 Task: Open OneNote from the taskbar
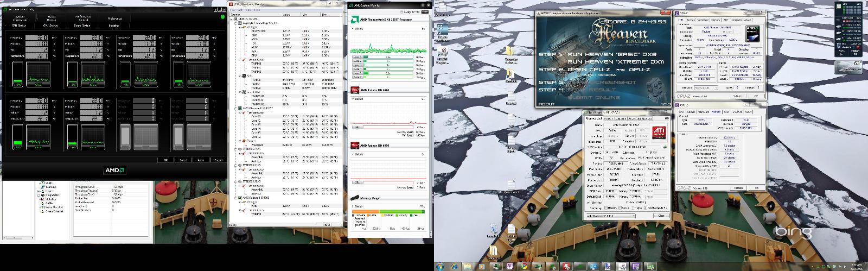coord(510,267)
